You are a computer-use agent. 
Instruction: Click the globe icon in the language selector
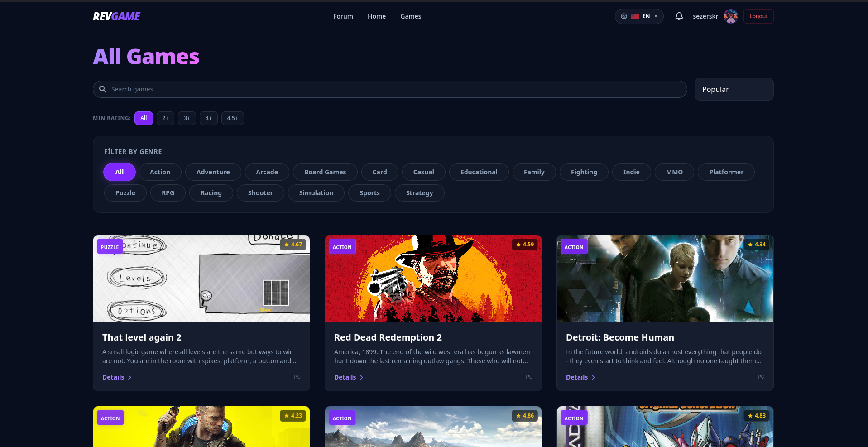point(623,16)
